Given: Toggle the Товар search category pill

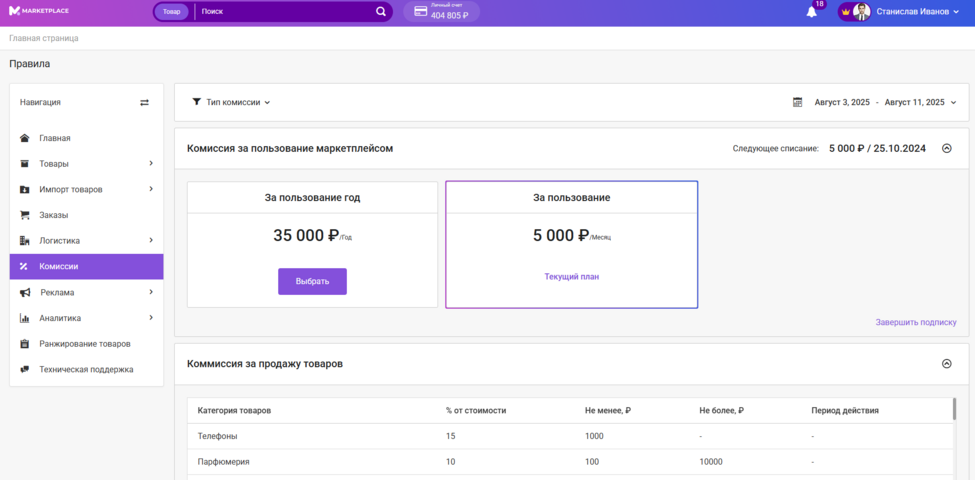Looking at the screenshot, I should pos(172,12).
